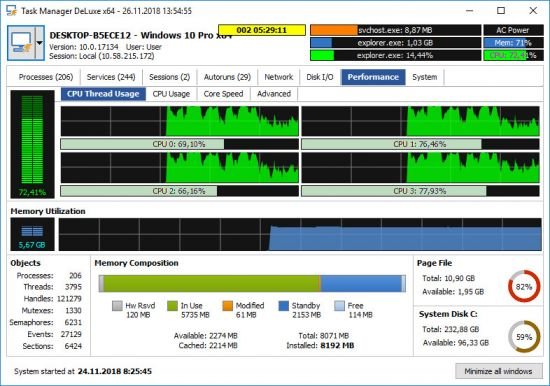The height and width of the screenshot is (386, 550).
Task: Select the CPU Thread Usage subtab
Action: [x=103, y=94]
